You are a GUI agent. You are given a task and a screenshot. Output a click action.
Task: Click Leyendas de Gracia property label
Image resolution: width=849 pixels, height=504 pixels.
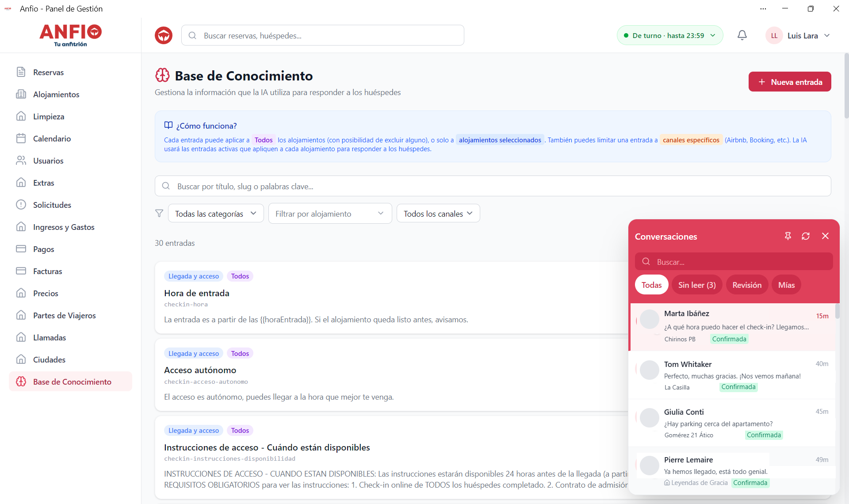click(696, 483)
